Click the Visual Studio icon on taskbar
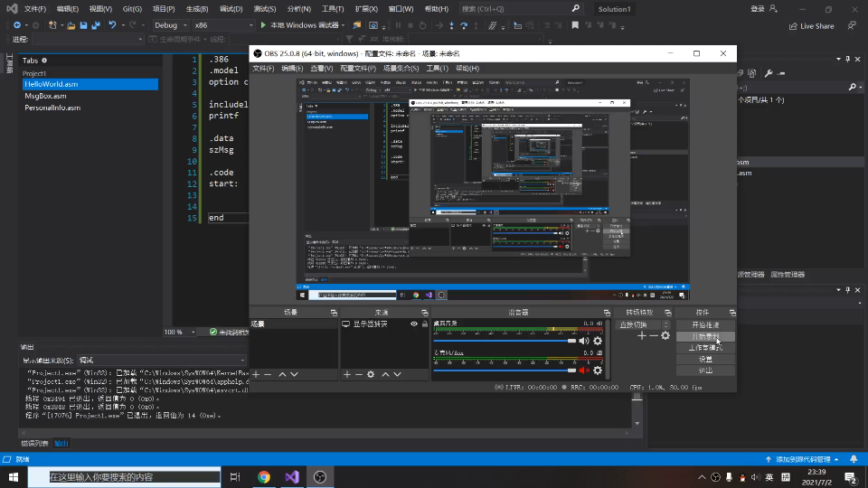Image resolution: width=868 pixels, height=488 pixels. (x=292, y=477)
